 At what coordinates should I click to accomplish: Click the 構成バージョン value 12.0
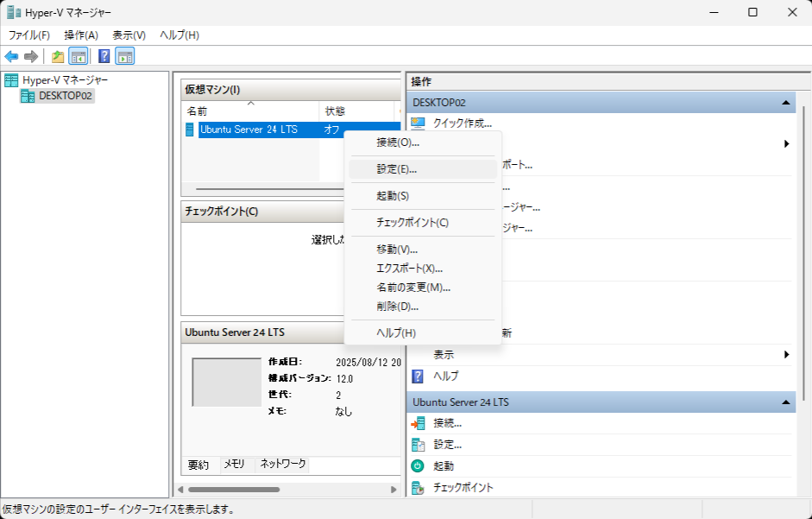coord(344,379)
